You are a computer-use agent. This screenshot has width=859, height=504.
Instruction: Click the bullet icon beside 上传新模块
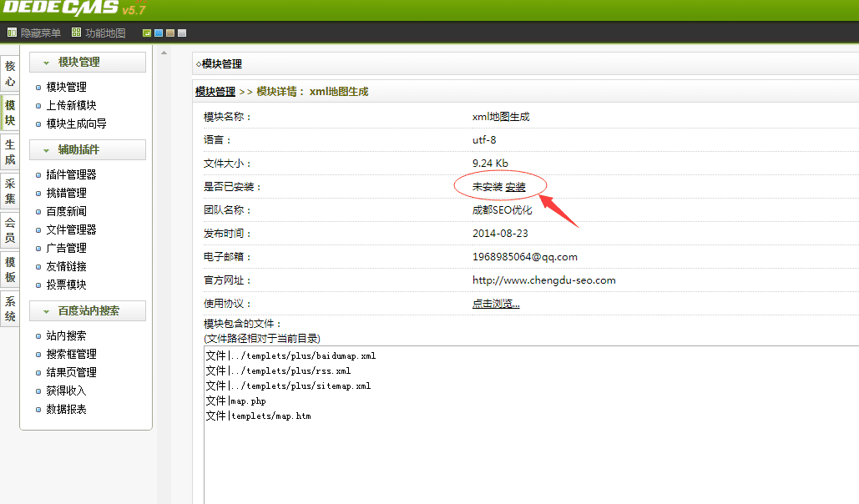click(38, 106)
